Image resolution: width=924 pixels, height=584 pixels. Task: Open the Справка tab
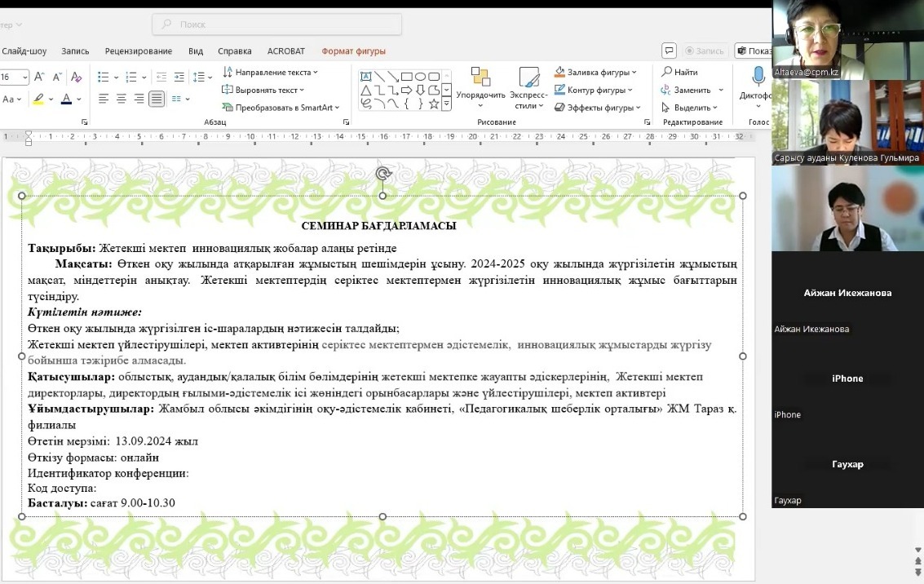[x=235, y=51]
